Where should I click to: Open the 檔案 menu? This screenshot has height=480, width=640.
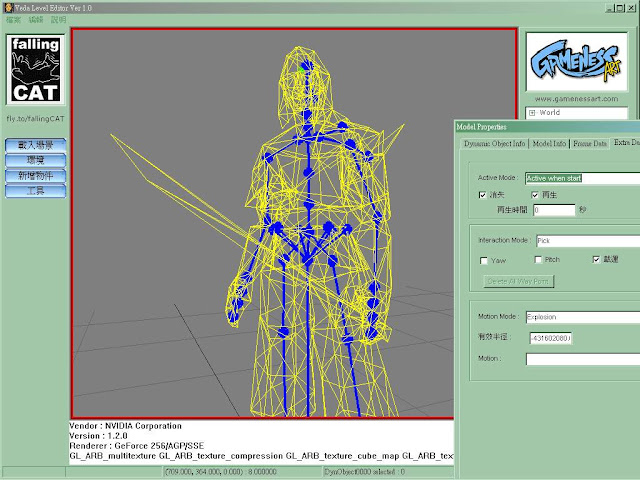click(x=13, y=20)
